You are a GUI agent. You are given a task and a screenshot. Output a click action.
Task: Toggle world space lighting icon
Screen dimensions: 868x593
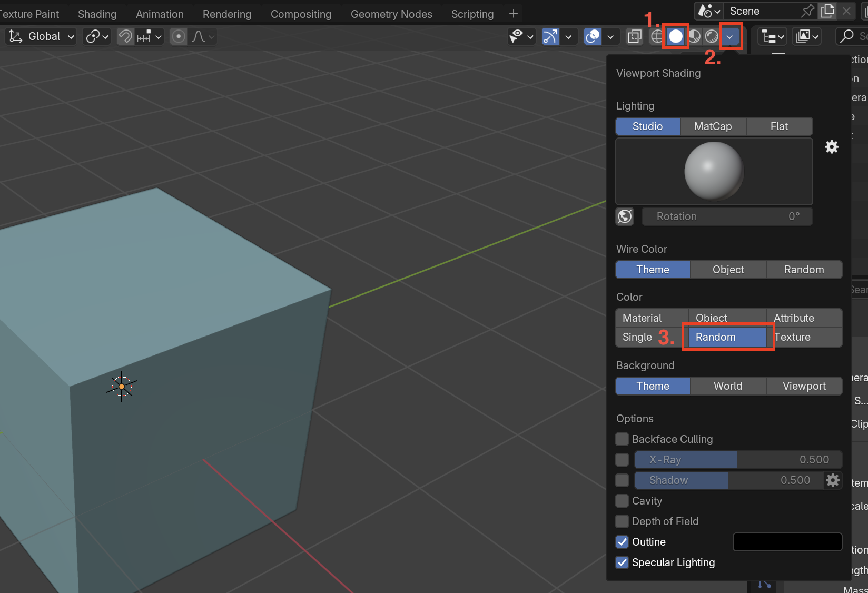click(x=625, y=216)
